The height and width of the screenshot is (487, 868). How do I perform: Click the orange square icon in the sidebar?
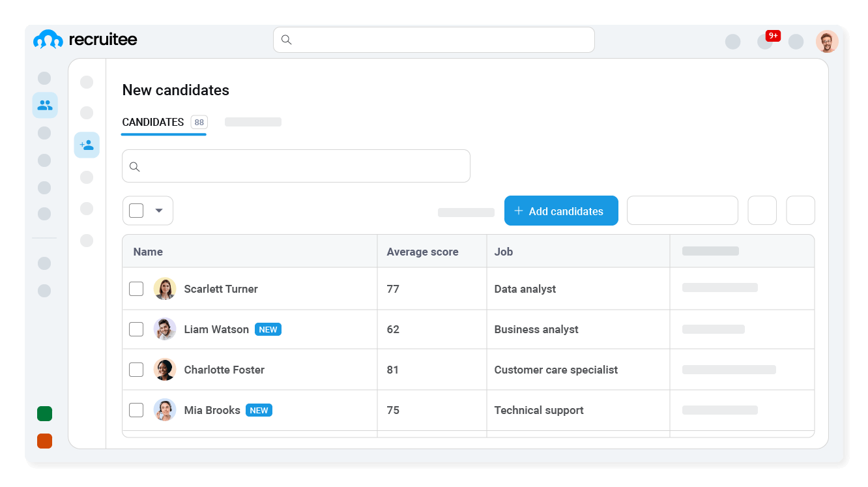coord(44,441)
